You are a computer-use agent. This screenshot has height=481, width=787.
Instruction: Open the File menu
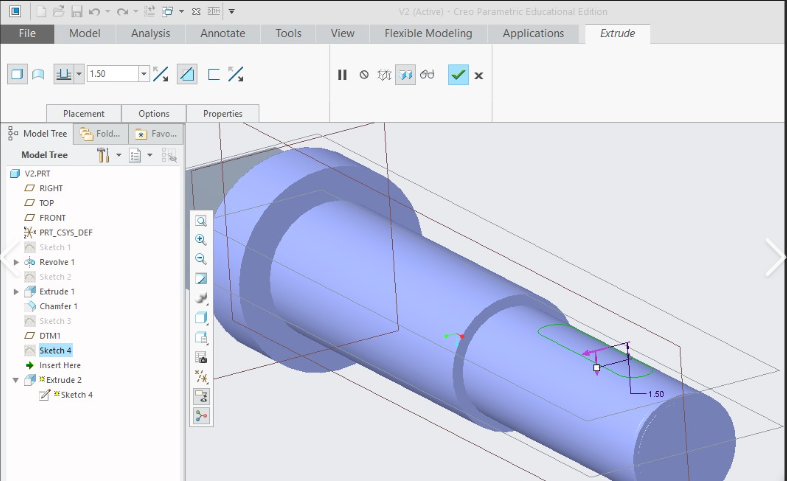(x=27, y=34)
